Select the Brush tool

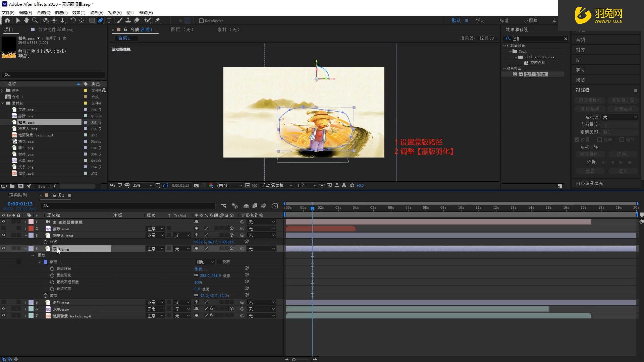pyautogui.click(x=120, y=20)
